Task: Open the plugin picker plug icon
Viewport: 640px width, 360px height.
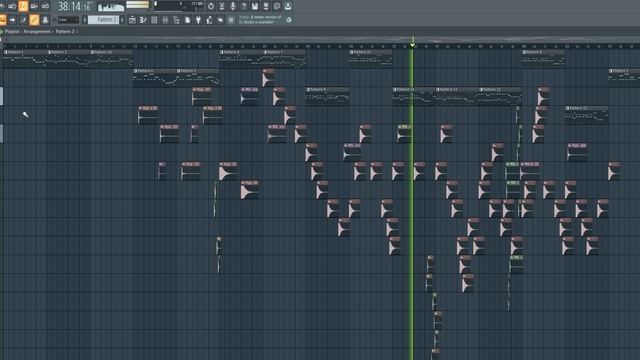Action: [198, 20]
